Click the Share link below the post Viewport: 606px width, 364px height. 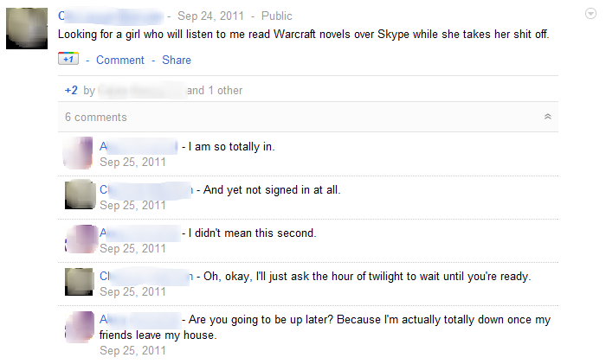click(x=177, y=60)
